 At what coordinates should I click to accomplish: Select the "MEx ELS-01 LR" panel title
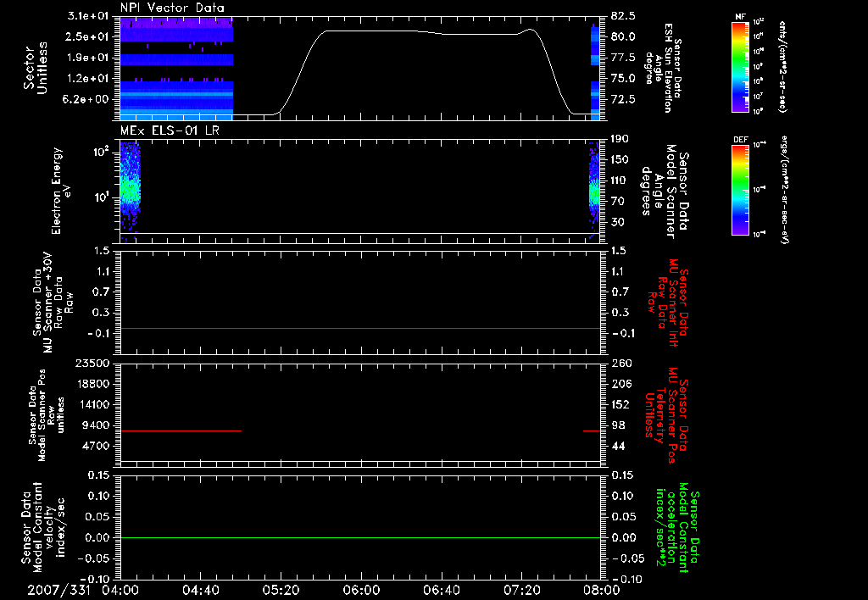[169, 131]
